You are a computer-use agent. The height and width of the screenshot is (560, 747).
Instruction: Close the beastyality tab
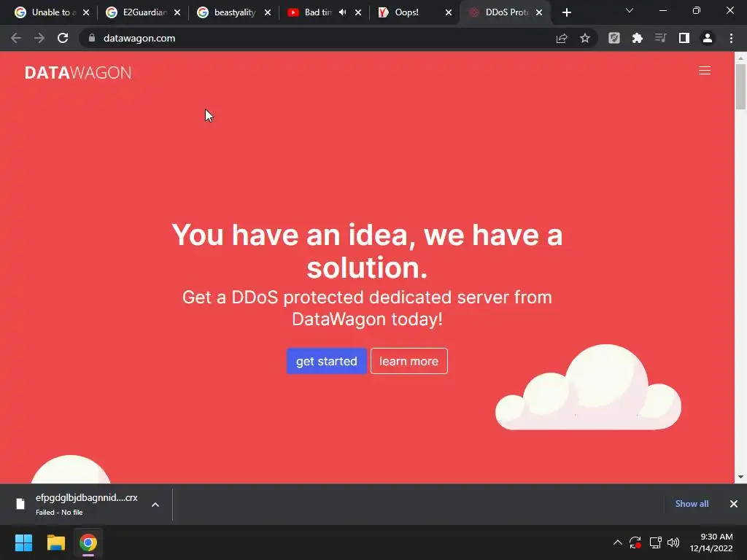[268, 12]
